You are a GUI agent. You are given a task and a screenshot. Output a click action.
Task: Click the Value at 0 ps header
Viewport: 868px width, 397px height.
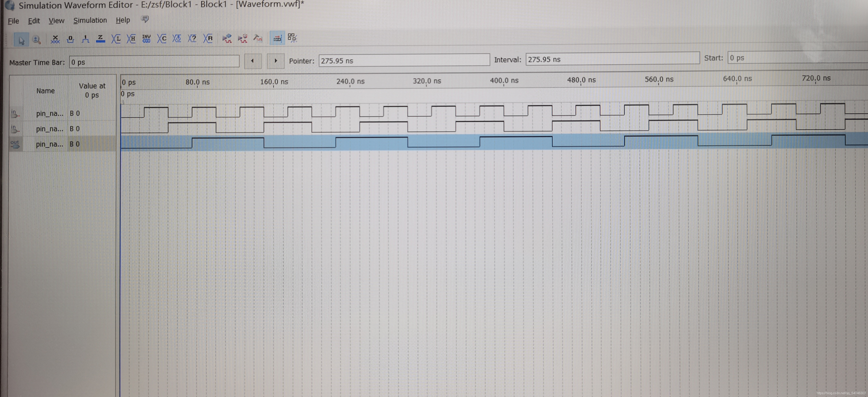[x=92, y=90]
